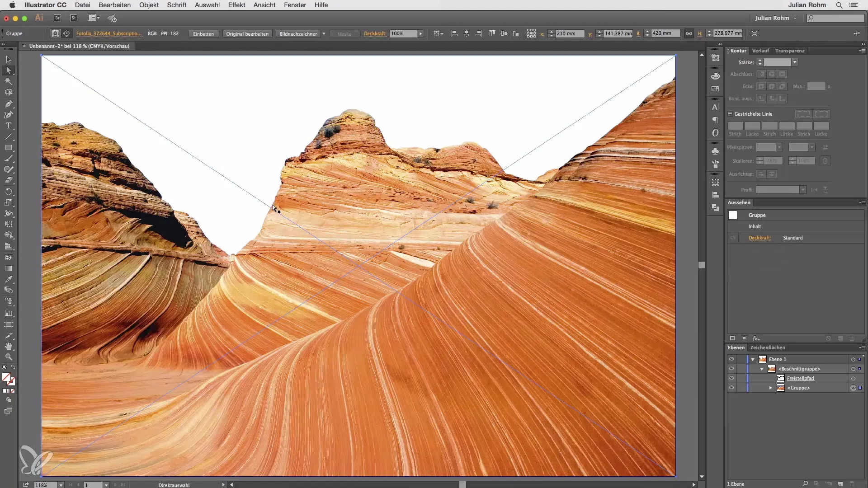The image size is (868, 488).
Task: Click the Deckkraft opacity input field
Action: point(402,34)
